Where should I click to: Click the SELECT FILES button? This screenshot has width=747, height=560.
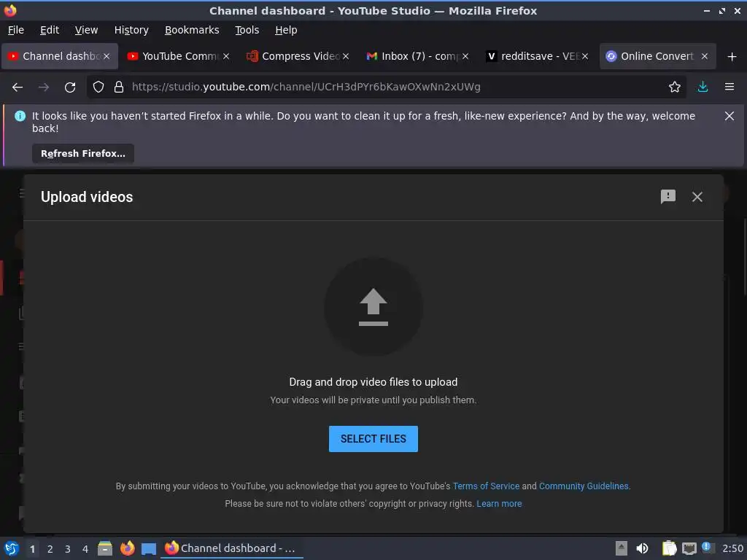[373, 438]
